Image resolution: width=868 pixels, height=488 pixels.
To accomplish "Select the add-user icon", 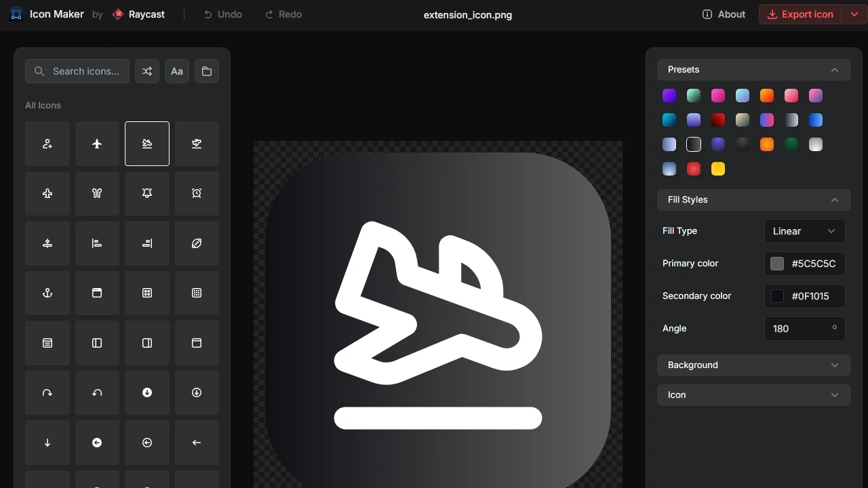I will click(x=47, y=143).
